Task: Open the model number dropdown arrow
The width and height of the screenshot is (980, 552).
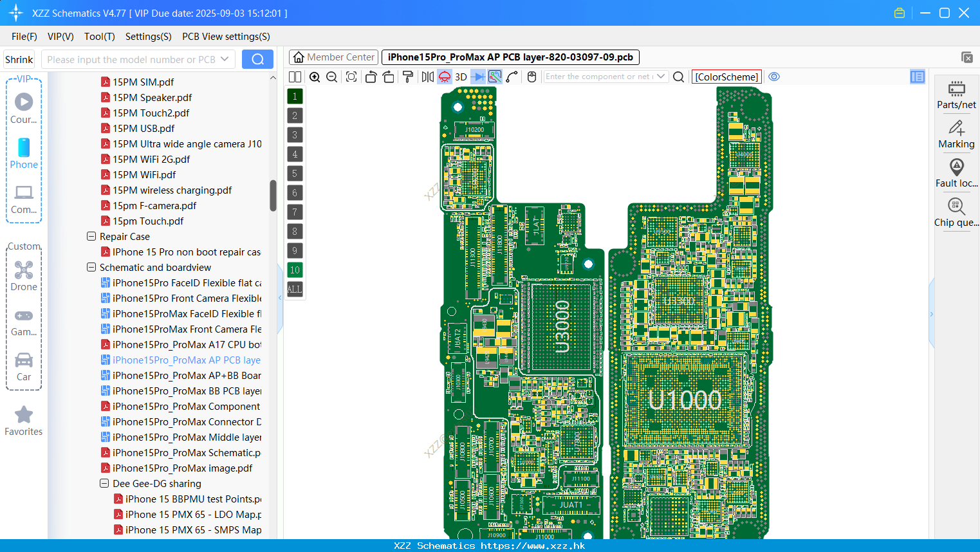Action: (225, 59)
